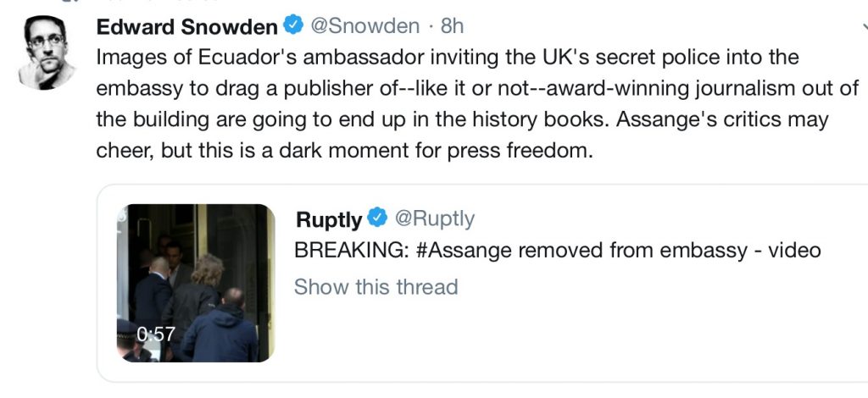The height and width of the screenshot is (398, 868).
Task: Click the verified badge beside Edward Snowden
Action: 293,25
